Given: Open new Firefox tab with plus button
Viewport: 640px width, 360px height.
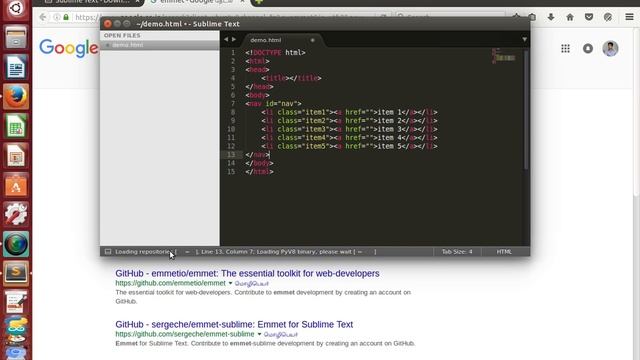Looking at the screenshot, I should click(x=258, y=2).
